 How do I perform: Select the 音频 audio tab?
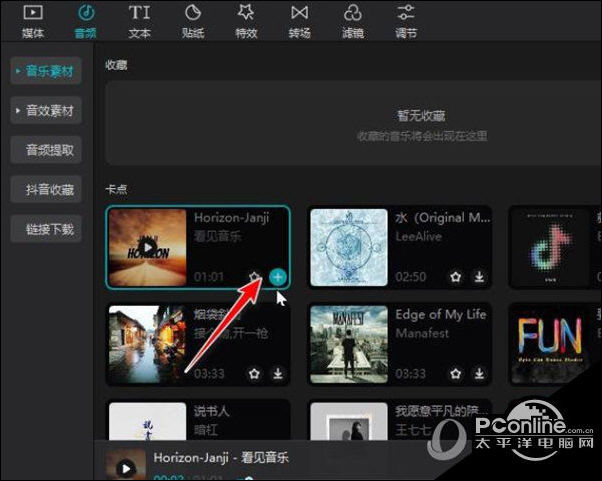86,21
